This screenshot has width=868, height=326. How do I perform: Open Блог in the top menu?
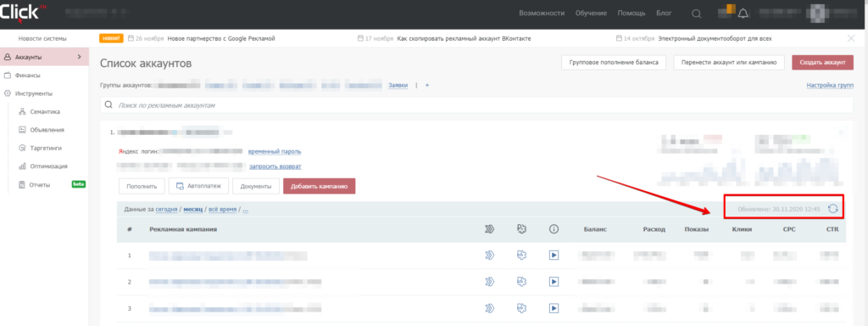coord(664,14)
